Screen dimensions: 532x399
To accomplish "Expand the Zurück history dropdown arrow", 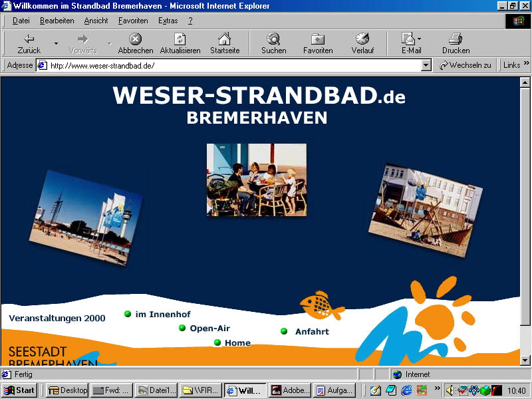I will tap(56, 43).
